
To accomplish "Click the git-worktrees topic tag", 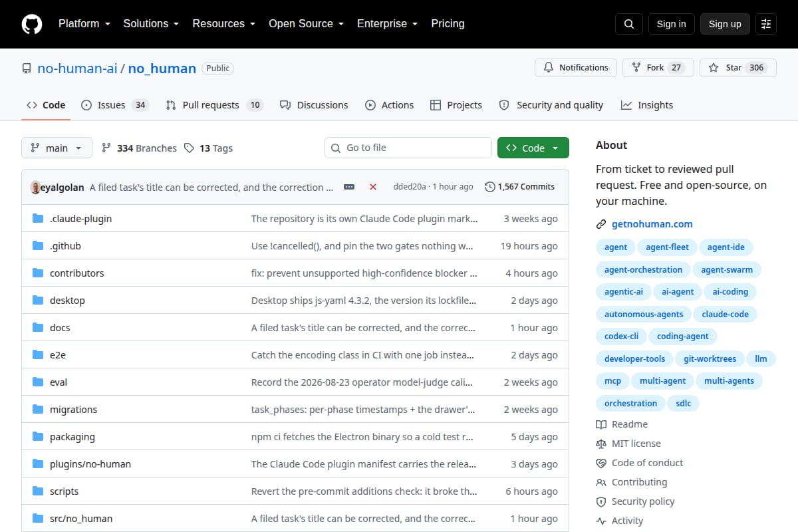I will coord(710,358).
